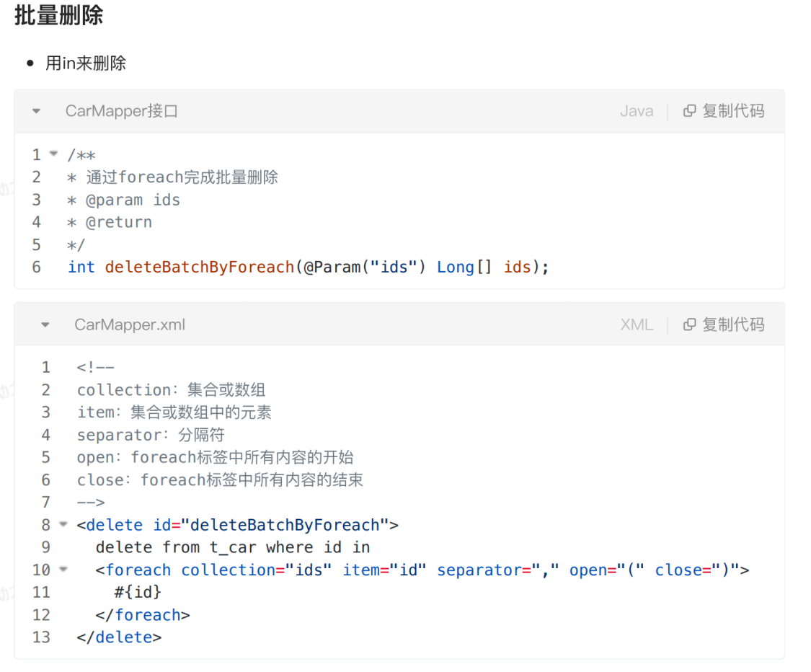Click the #{id} placeholder in the XML
The width and height of the screenshot is (811, 672).
pos(138,592)
